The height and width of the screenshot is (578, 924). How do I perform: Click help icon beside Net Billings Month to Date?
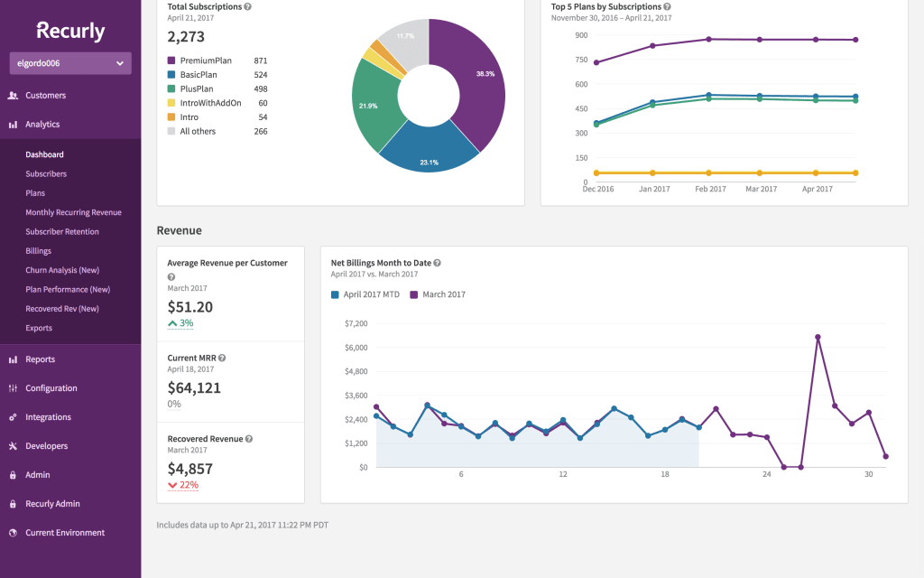(x=438, y=263)
